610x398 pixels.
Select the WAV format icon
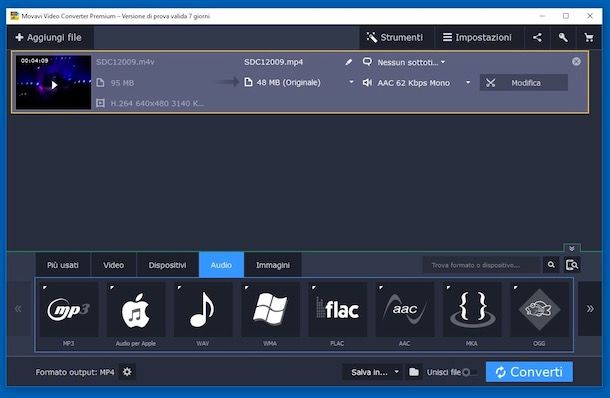tap(203, 310)
